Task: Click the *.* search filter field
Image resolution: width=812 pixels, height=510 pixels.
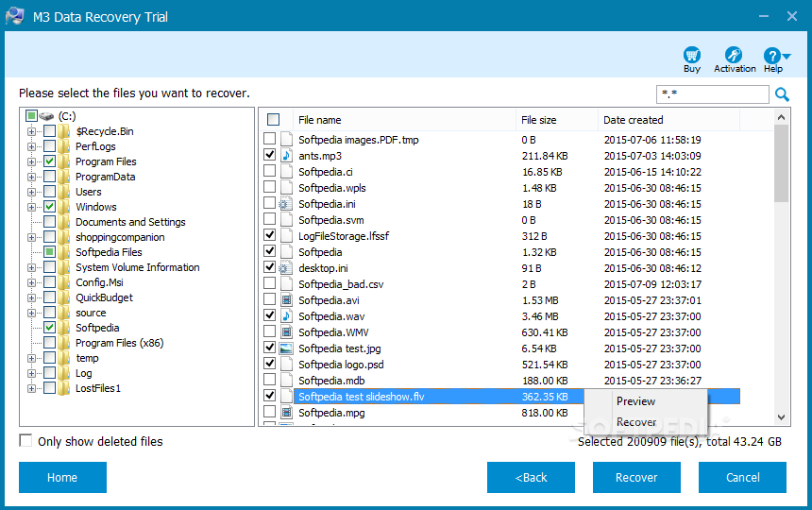Action: [712, 94]
